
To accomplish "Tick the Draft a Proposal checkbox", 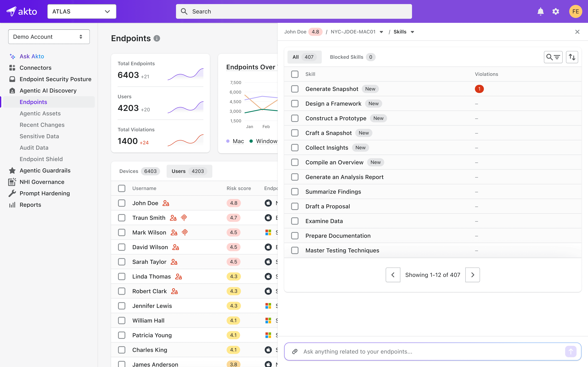I will click(295, 206).
